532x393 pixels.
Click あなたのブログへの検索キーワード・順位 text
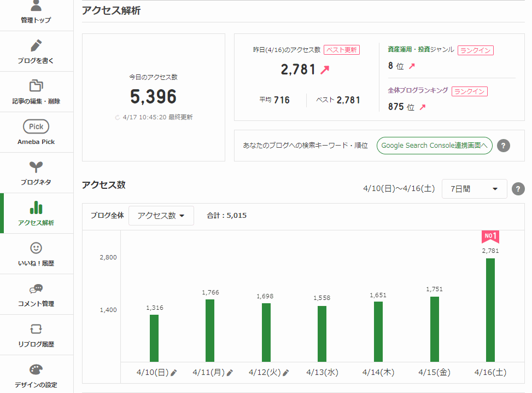(305, 146)
